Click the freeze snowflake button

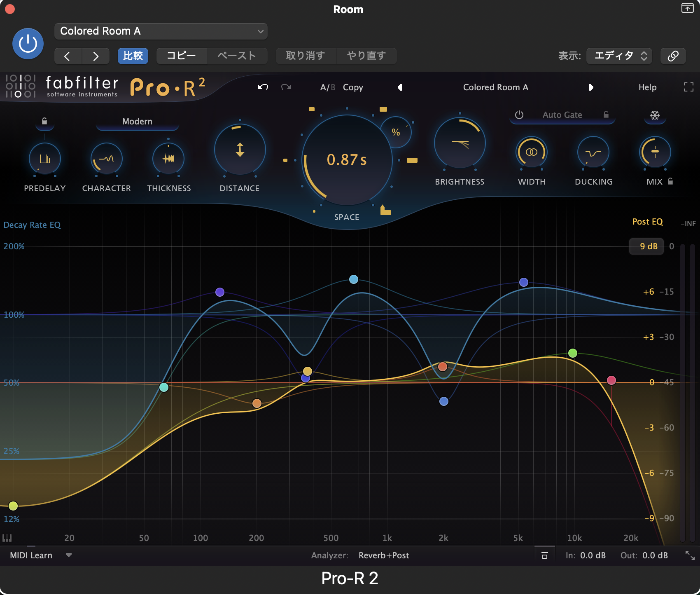point(655,115)
